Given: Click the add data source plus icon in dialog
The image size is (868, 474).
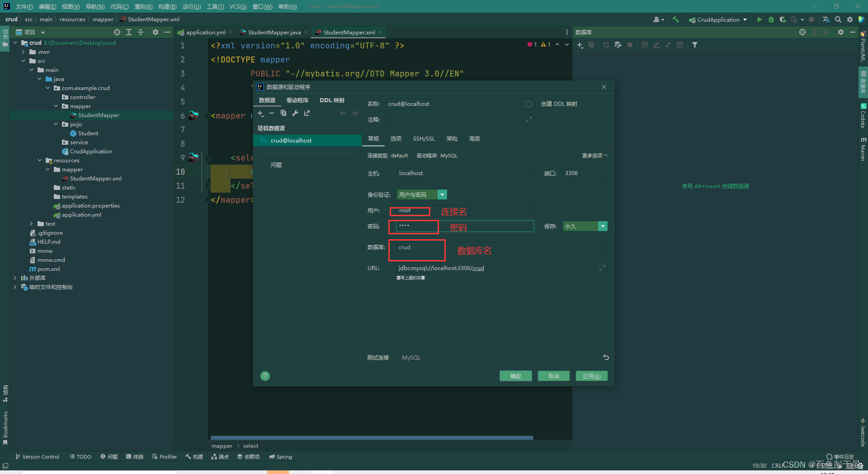Looking at the screenshot, I should click(x=260, y=114).
